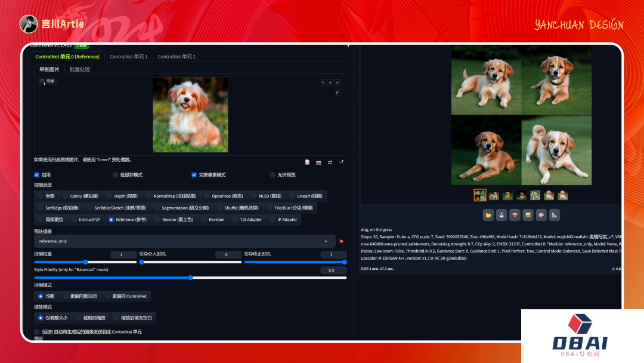Adjust the 引导介入时机 slider
644x363 pixels.
(x=190, y=262)
